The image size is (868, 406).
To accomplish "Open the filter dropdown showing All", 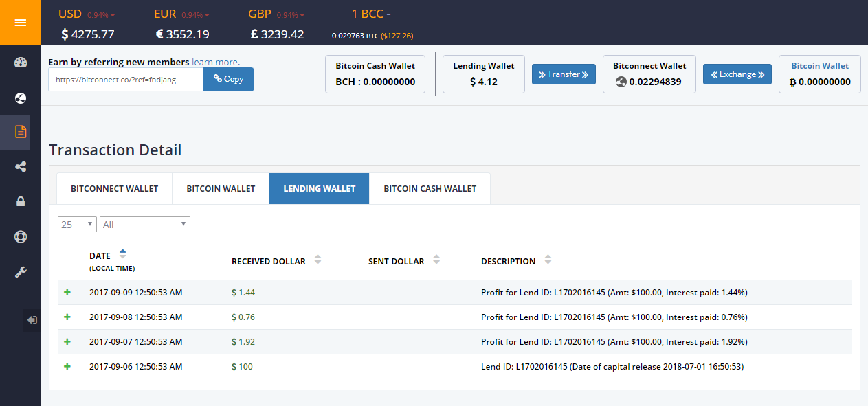I will click(x=145, y=225).
